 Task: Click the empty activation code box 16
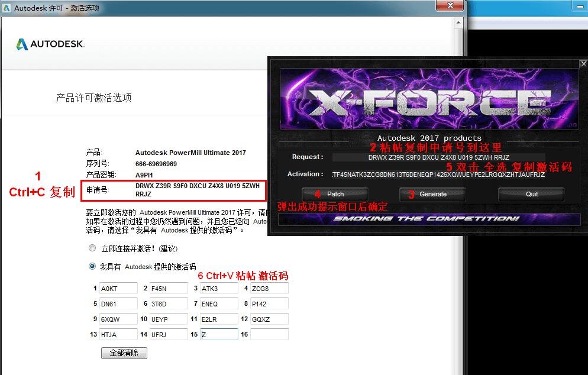(269, 335)
